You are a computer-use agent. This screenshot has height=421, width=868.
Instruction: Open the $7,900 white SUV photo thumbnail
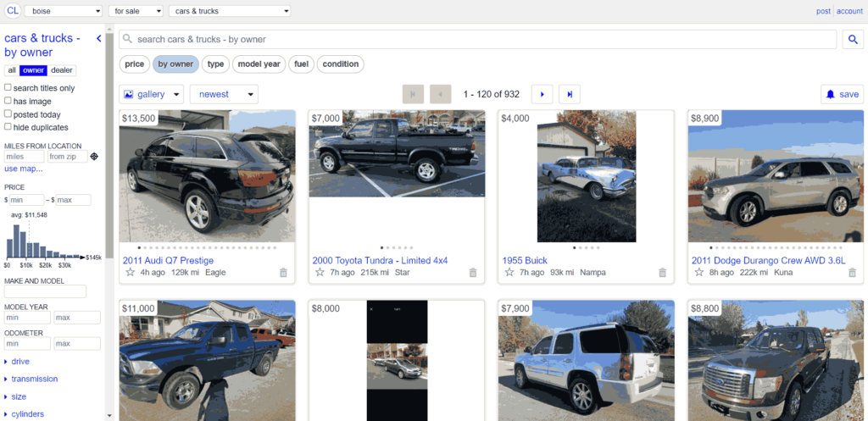click(587, 361)
